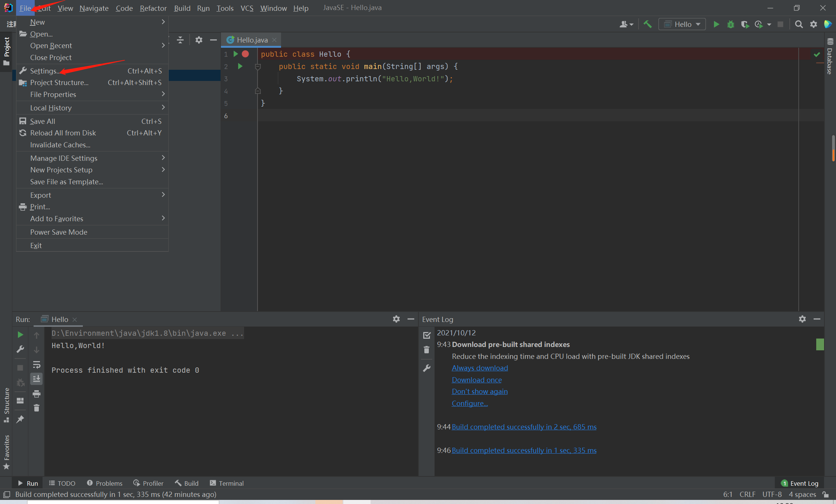Click the Debug bug icon
836x504 pixels.
(x=730, y=24)
